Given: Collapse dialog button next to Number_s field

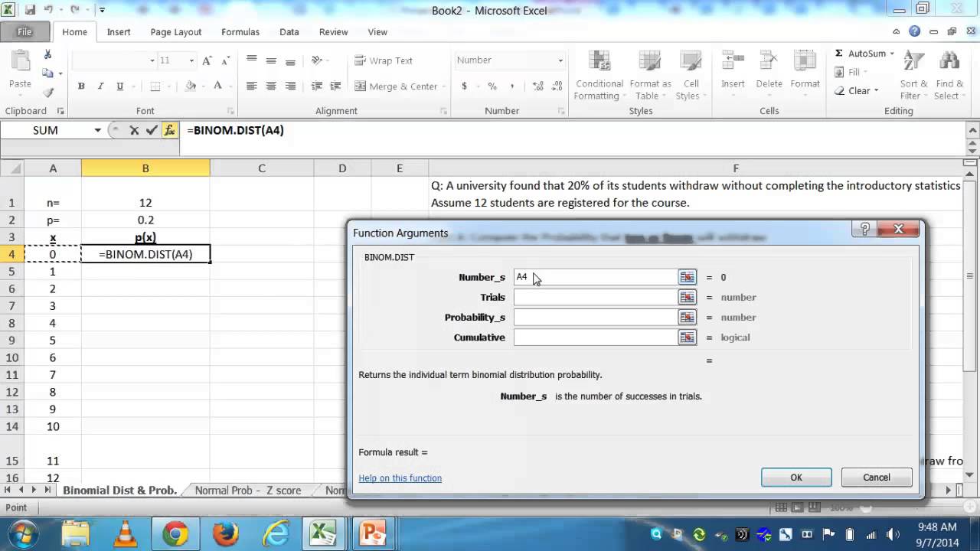Looking at the screenshot, I should coord(688,277).
